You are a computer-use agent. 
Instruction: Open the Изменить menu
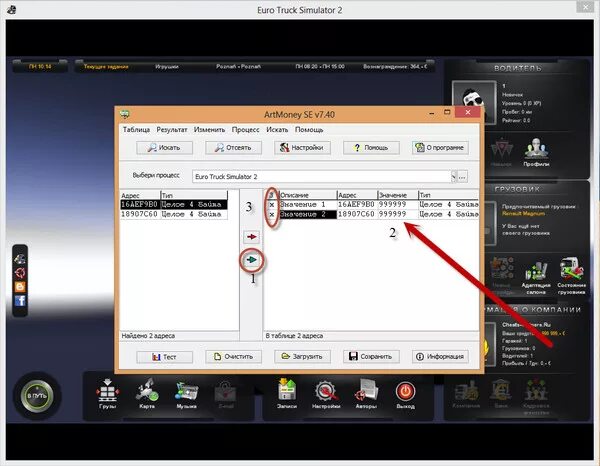(x=209, y=130)
